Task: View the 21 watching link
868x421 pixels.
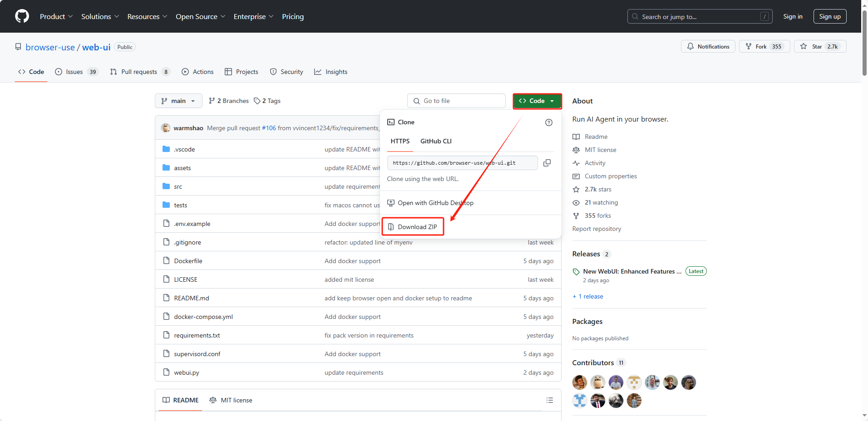Action: (595, 202)
